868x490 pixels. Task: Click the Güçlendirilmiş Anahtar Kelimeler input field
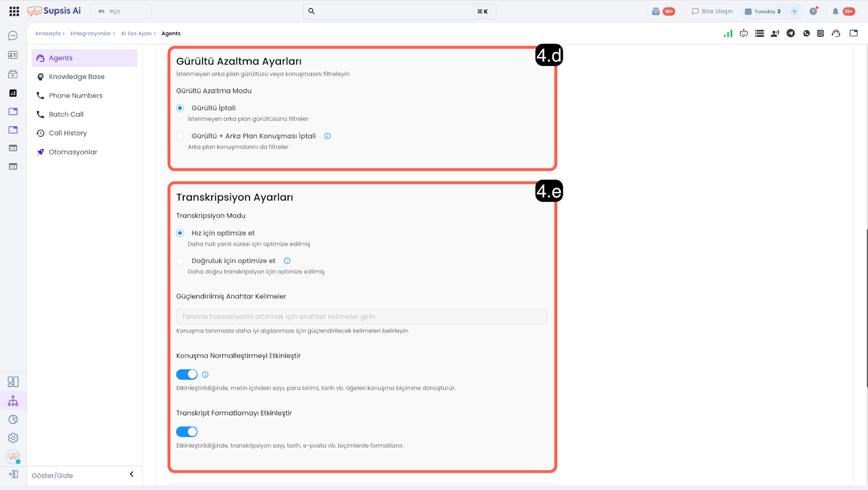click(x=361, y=317)
